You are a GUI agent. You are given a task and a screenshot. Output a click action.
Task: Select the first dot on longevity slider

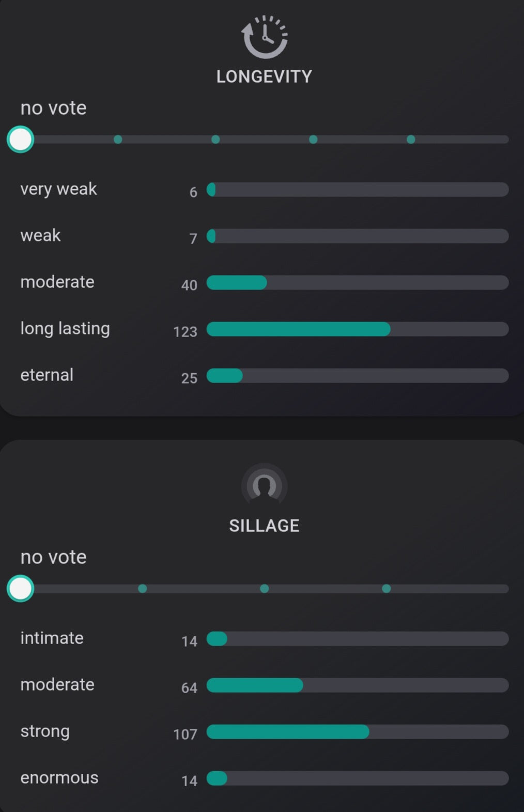point(118,140)
